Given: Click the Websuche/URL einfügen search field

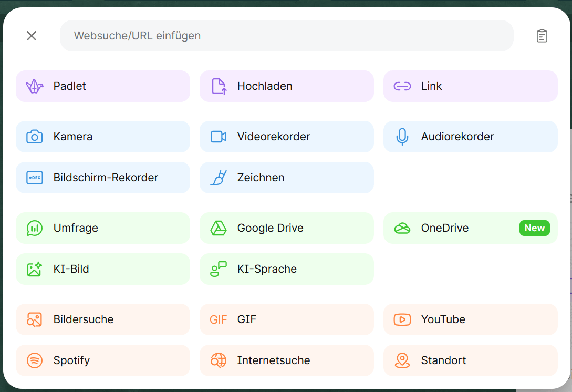Looking at the screenshot, I should (x=286, y=36).
